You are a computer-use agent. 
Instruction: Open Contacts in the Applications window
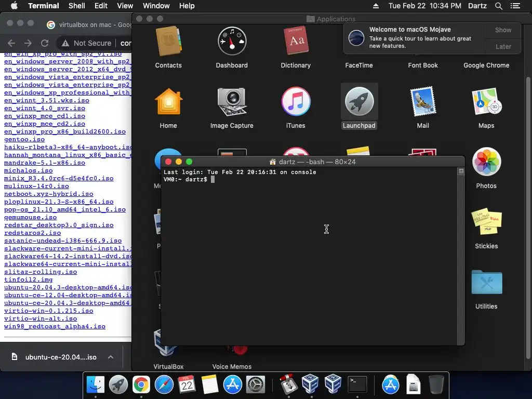[168, 42]
